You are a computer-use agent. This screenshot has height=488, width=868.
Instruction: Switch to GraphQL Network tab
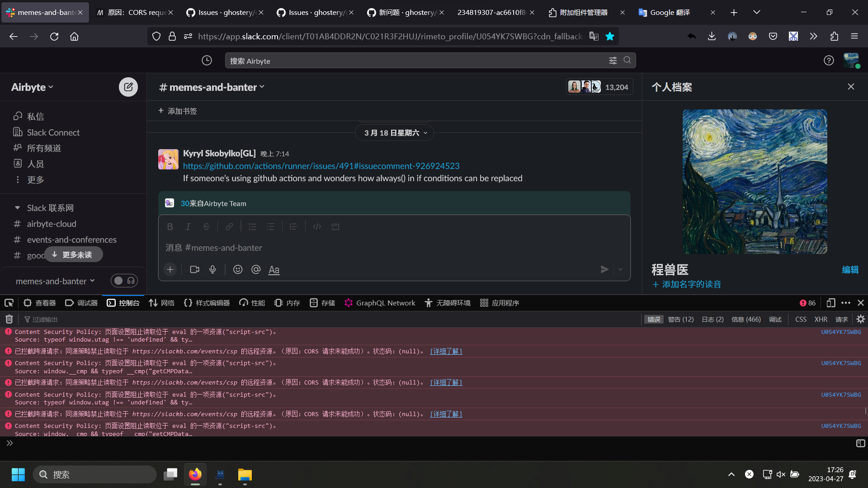click(380, 303)
